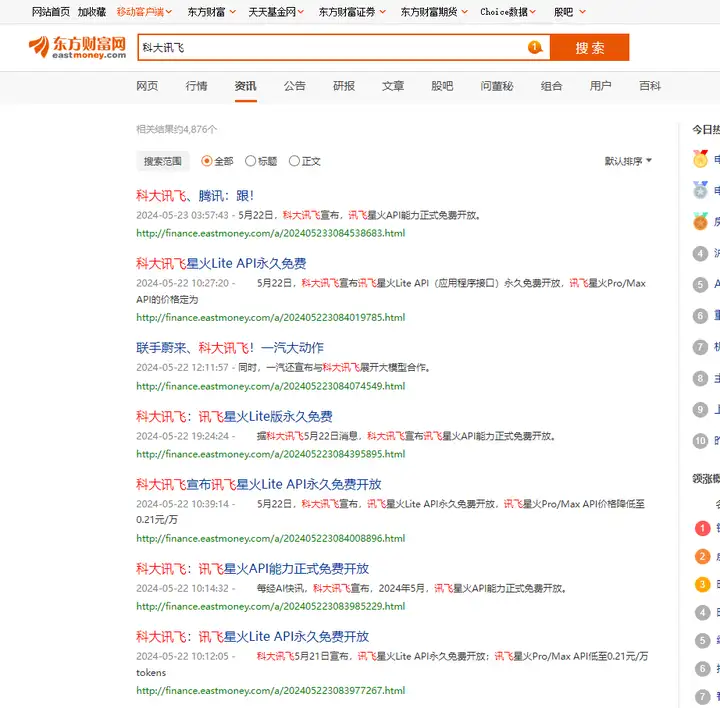This screenshot has width=720, height=708.
Task: Switch to the 组合 search tab
Action: 551,86
